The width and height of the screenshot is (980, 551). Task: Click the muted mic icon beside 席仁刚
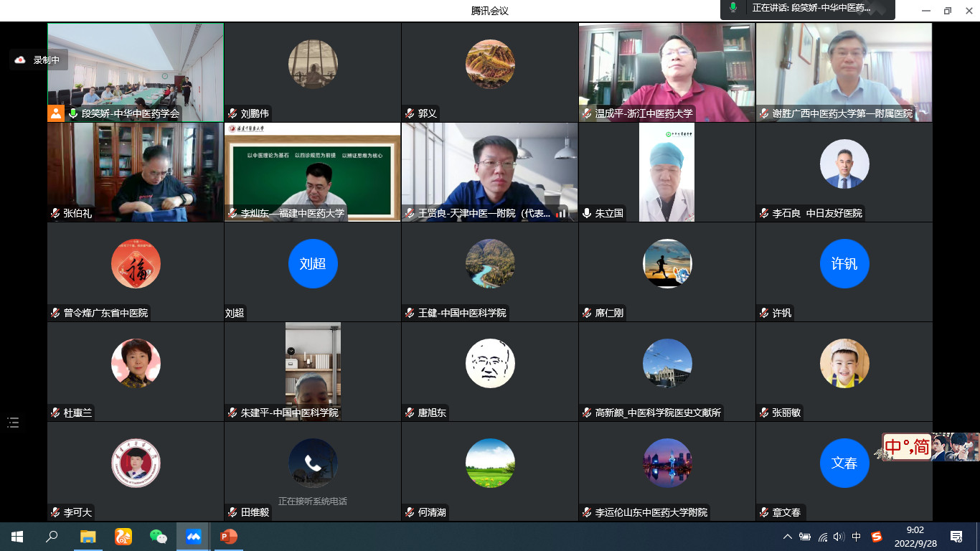point(587,313)
